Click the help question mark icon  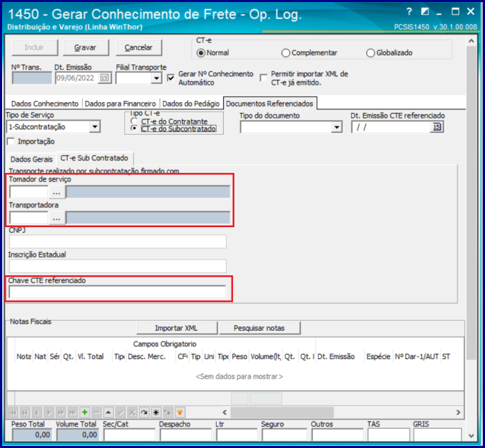pyautogui.click(x=409, y=12)
